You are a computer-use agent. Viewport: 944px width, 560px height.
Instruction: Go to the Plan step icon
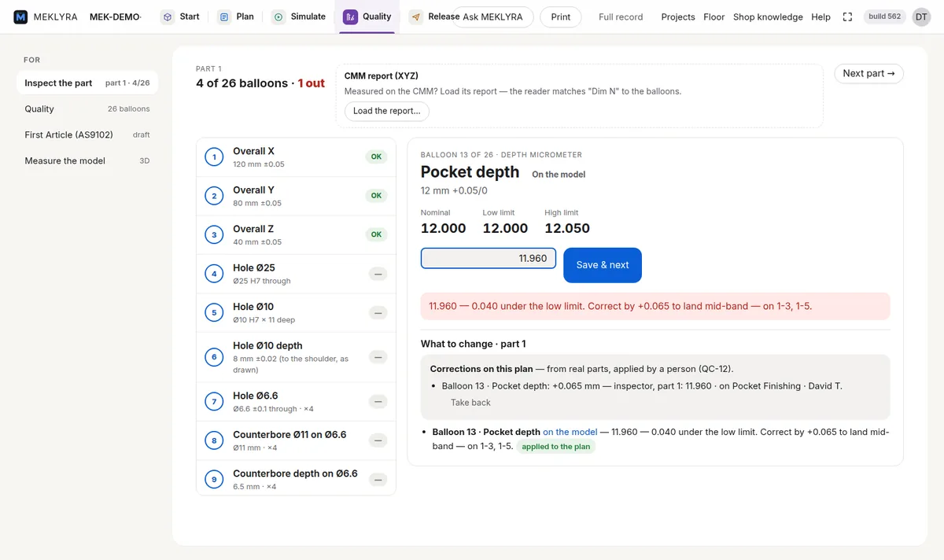[x=224, y=17]
